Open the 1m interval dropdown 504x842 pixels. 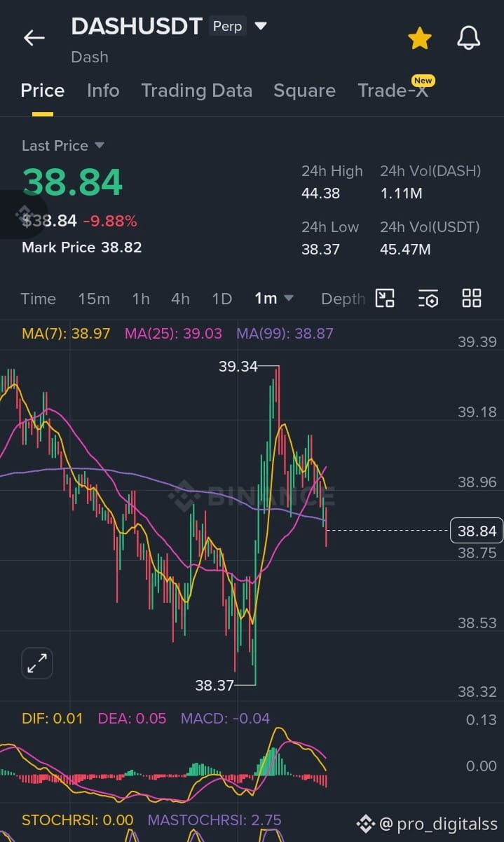(274, 299)
